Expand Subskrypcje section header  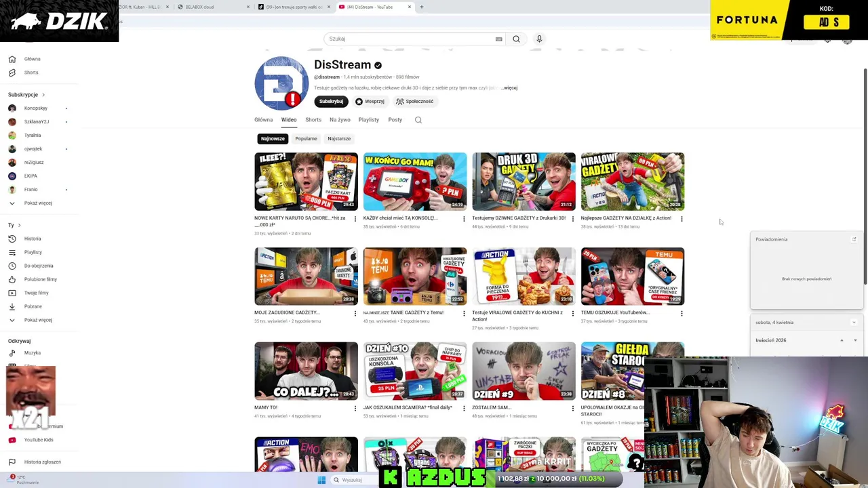point(26,95)
